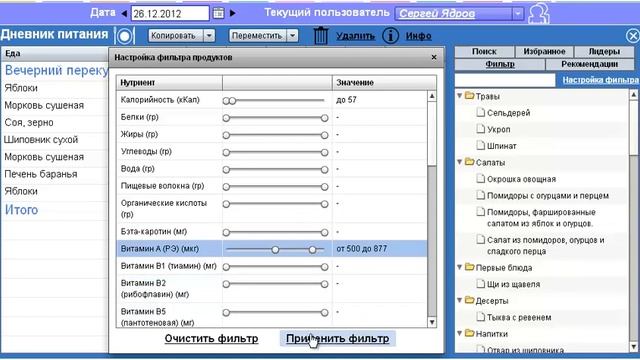
Task: Click the Удалить link
Action: [355, 36]
